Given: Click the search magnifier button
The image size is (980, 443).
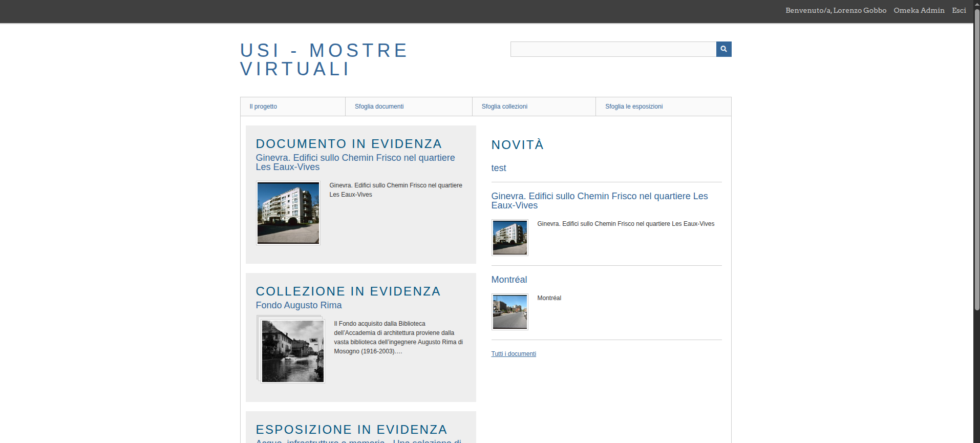Looking at the screenshot, I should 723,49.
